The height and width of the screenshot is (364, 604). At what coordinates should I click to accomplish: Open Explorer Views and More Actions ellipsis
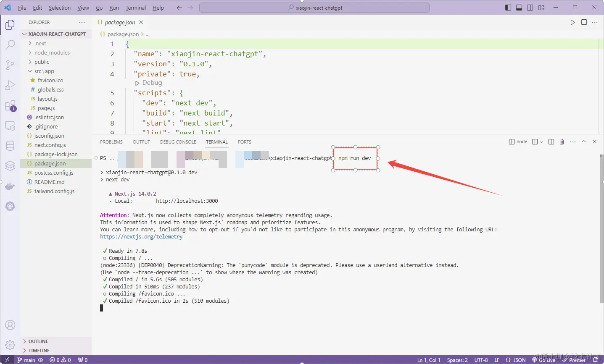pyautogui.click(x=82, y=22)
